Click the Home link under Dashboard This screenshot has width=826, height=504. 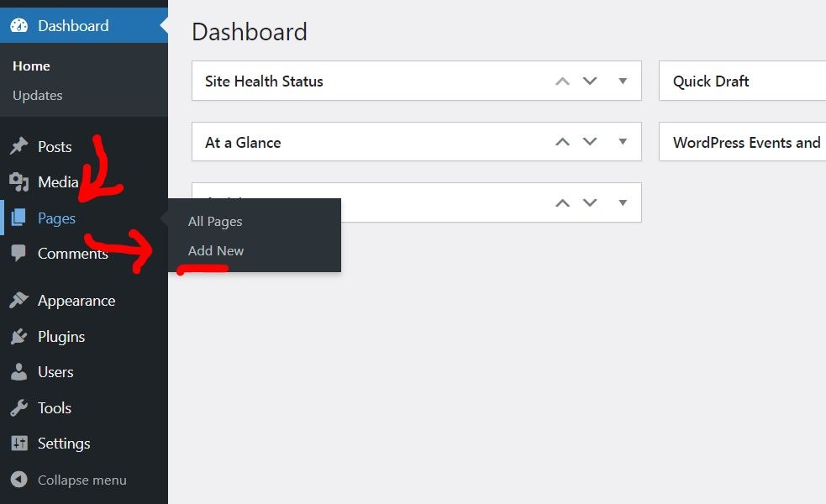31,66
